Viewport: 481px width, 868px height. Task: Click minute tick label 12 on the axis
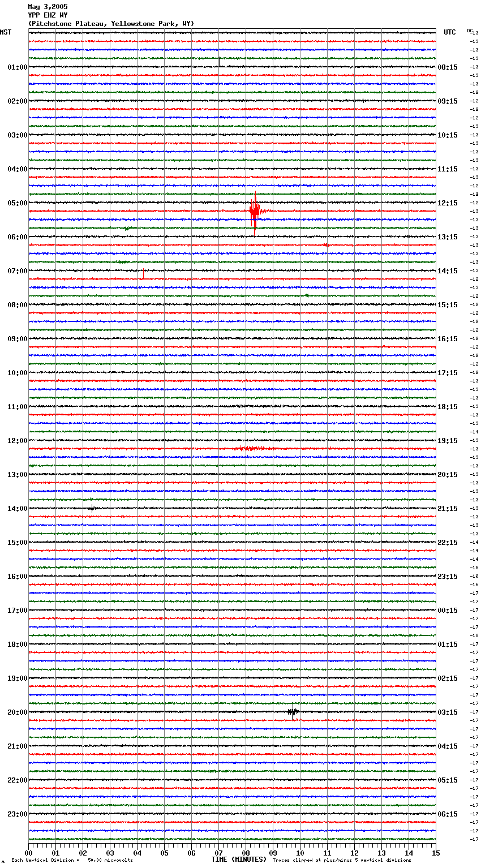click(x=354, y=853)
